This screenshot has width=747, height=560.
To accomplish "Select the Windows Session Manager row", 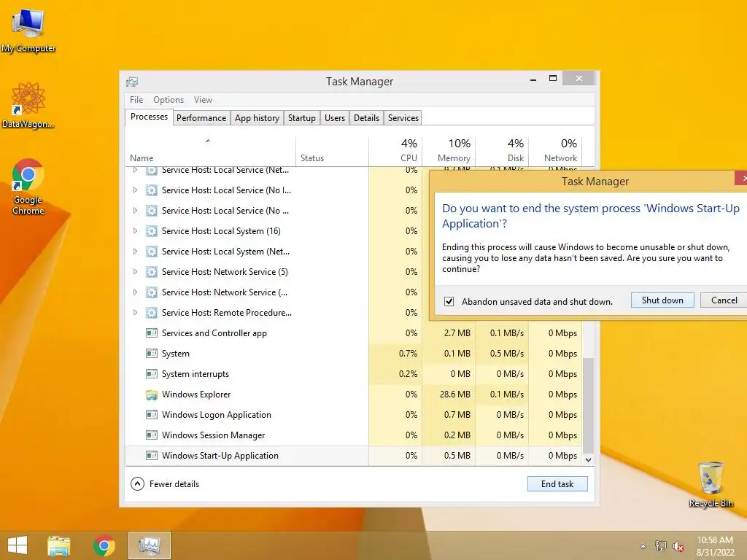I will click(354, 435).
